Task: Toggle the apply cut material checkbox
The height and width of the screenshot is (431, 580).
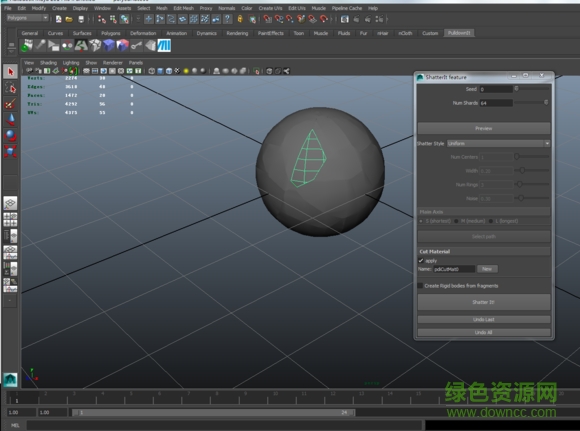Action: point(421,260)
